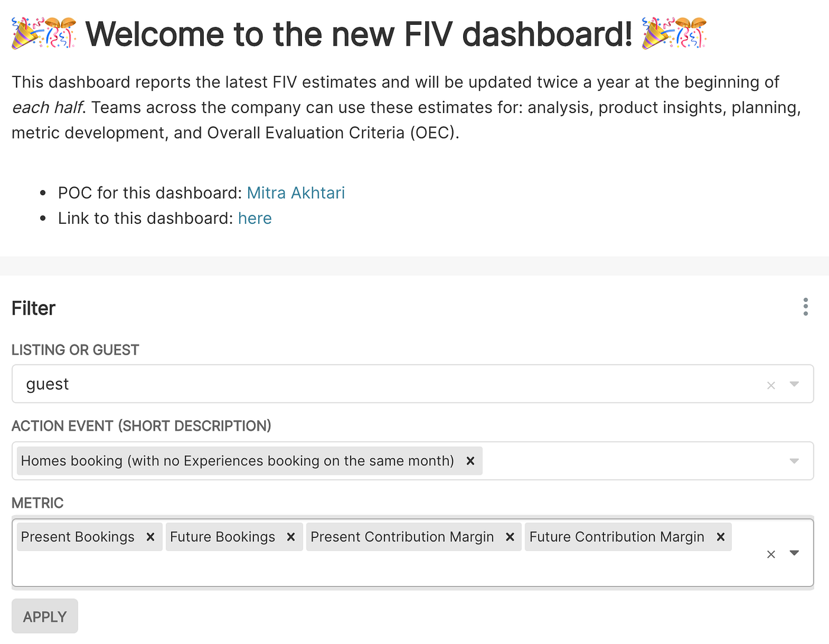
Task: Select the Future Bookings tag label
Action: pos(223,537)
